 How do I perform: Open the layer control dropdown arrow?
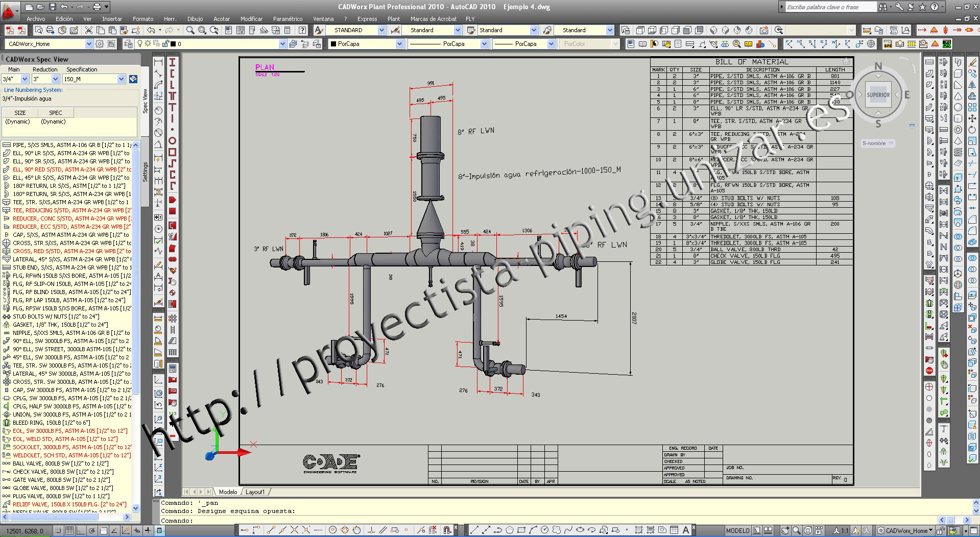281,44
